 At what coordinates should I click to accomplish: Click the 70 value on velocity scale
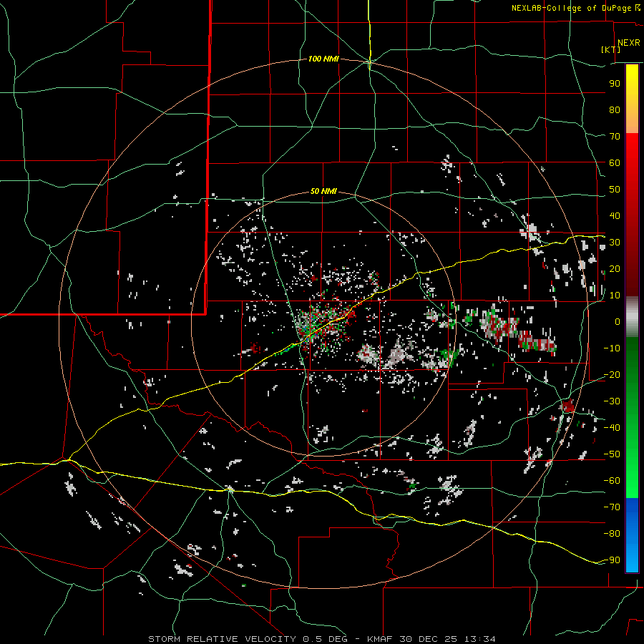[615, 137]
